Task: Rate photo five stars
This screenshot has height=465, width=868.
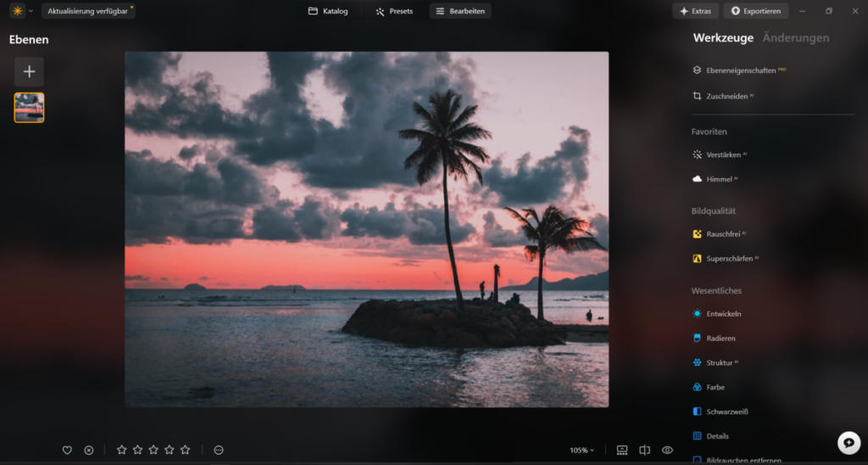Action: [x=185, y=450]
